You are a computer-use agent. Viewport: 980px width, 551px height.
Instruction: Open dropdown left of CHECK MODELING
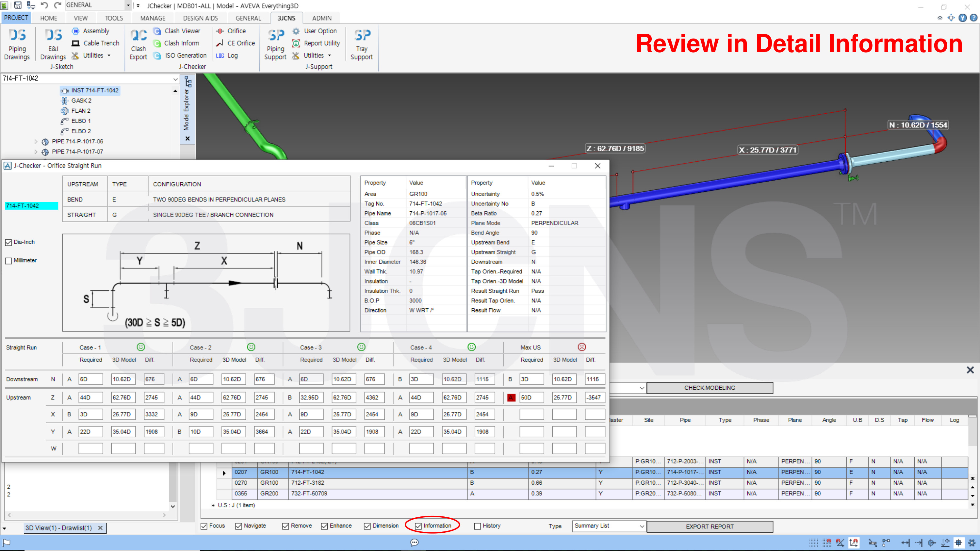point(642,388)
